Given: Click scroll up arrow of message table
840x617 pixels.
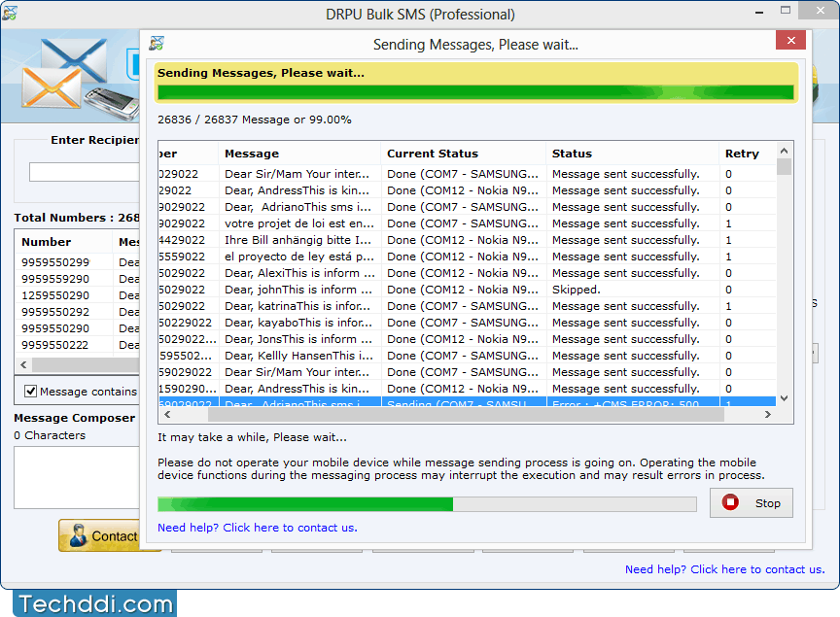Looking at the screenshot, I should coord(784,151).
